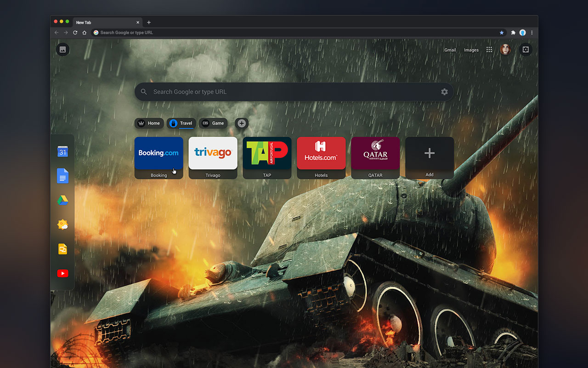Open Google Slides from the sidebar
Viewport: 588px width, 368px height.
(62, 249)
